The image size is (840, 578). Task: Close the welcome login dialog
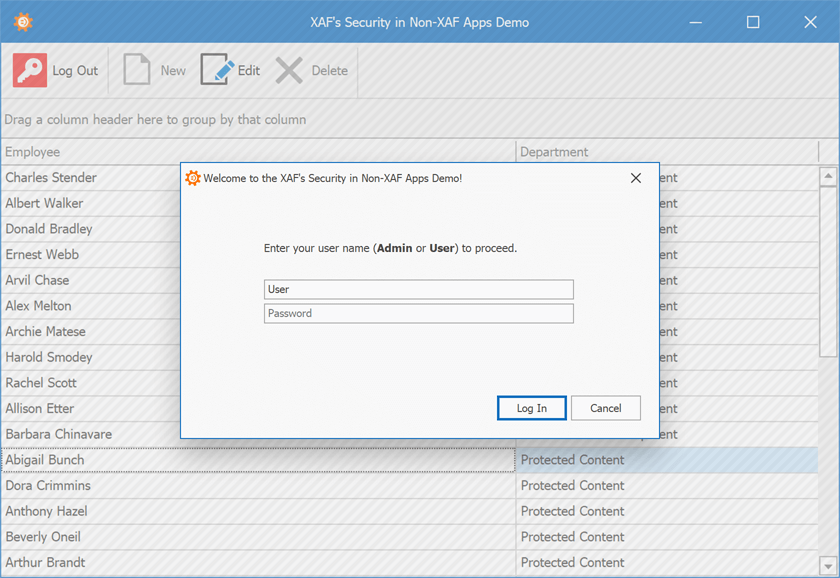pyautogui.click(x=636, y=177)
